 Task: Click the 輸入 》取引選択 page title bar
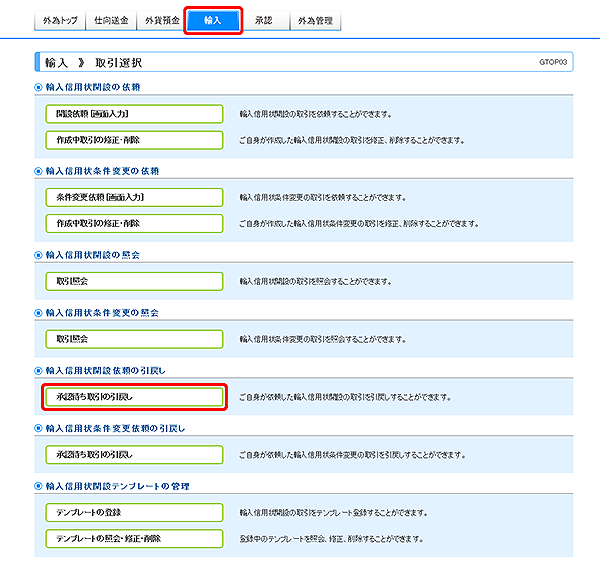(x=300, y=62)
